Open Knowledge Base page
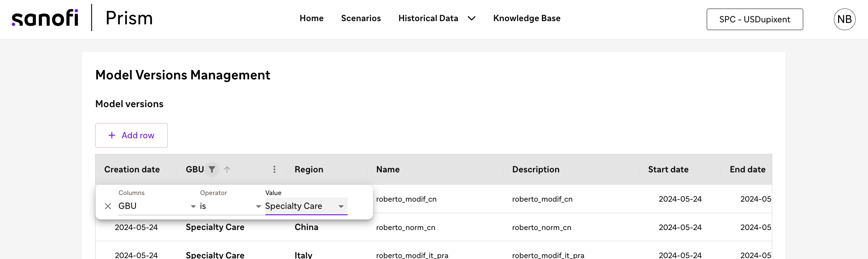The height and width of the screenshot is (259, 868). (527, 18)
